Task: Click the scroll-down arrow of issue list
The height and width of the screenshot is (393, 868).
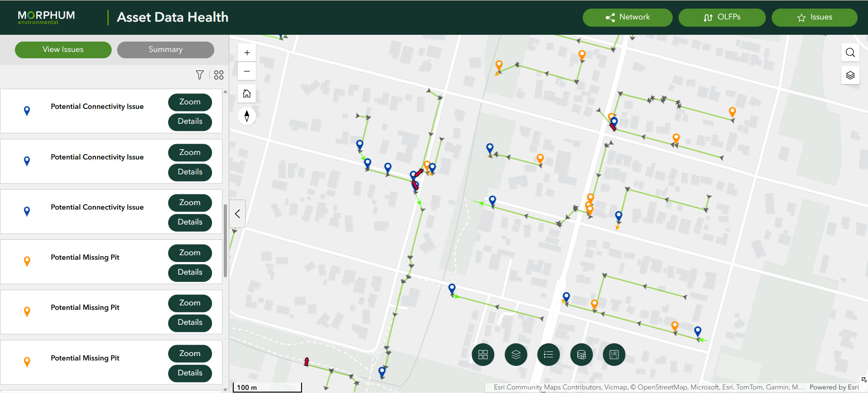Action: point(225,389)
